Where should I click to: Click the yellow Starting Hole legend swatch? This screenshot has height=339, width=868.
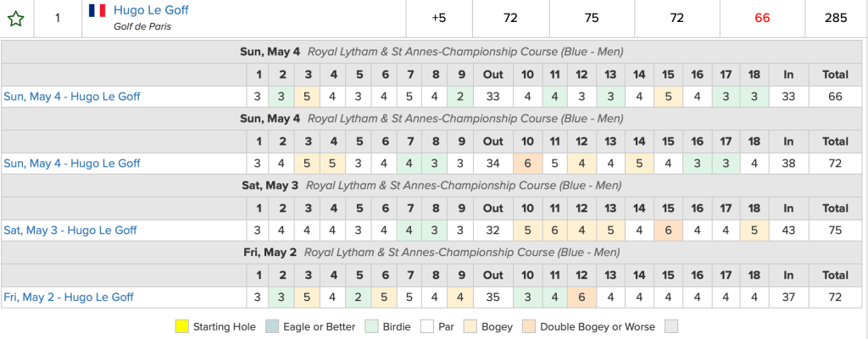pos(181,326)
